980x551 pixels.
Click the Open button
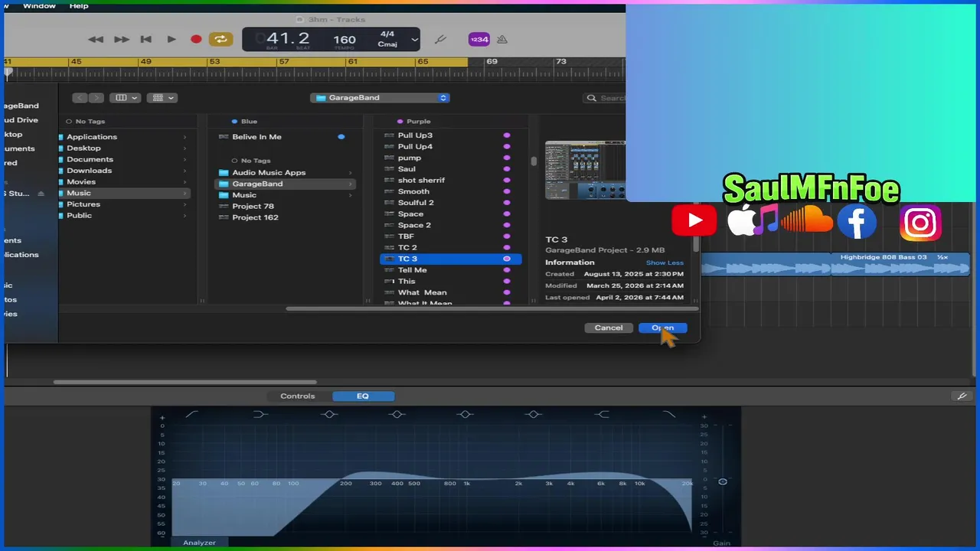click(x=662, y=328)
